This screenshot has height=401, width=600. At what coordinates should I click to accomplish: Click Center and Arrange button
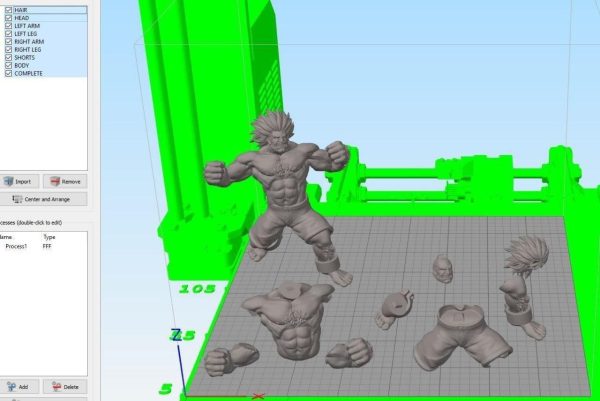[43, 199]
